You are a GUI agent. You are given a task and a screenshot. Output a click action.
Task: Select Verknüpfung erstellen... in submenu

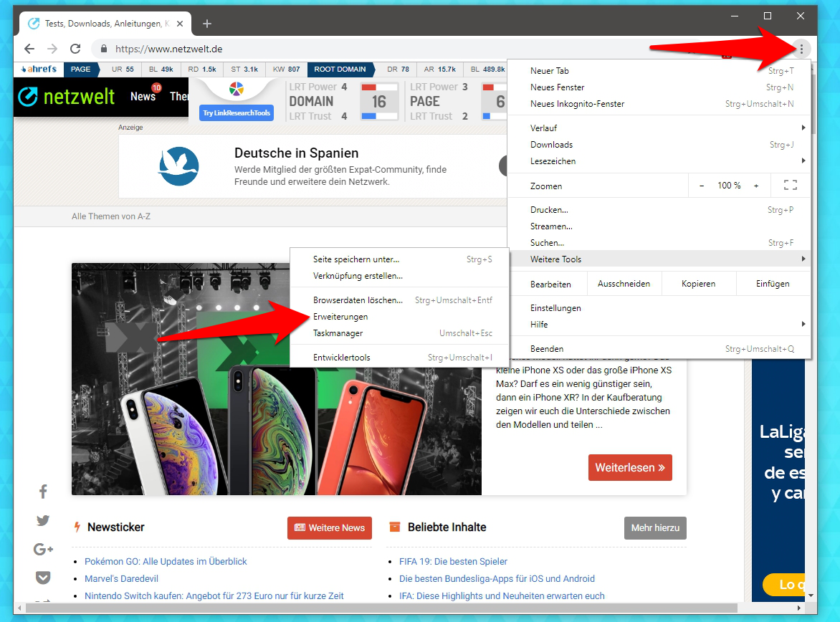click(399, 276)
